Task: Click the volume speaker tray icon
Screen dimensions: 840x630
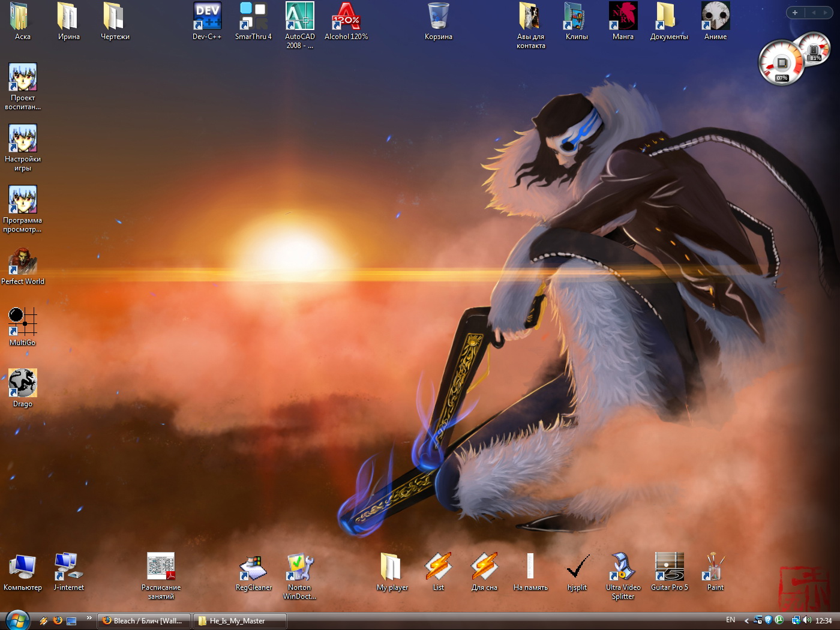Action: (x=806, y=620)
